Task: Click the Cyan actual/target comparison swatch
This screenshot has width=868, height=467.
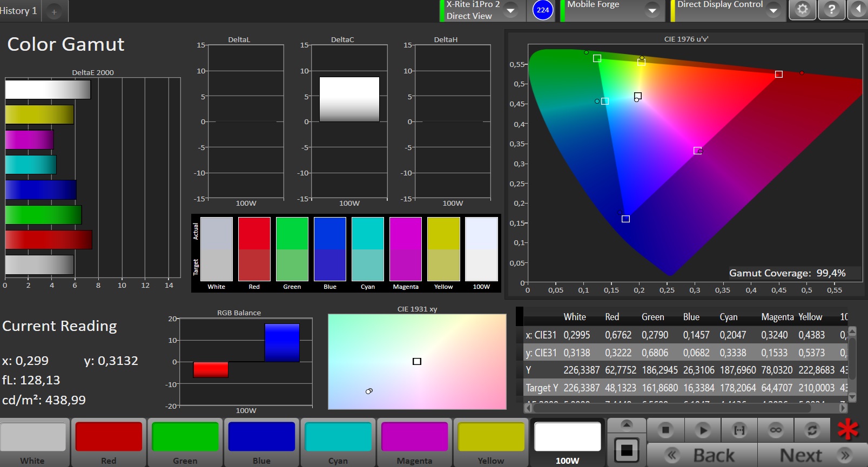Action: [x=368, y=249]
